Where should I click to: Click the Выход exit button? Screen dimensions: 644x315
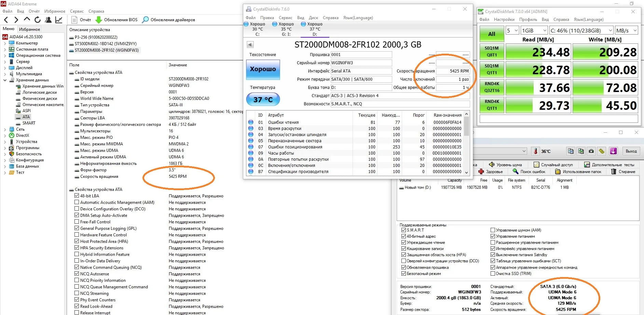tap(631, 151)
